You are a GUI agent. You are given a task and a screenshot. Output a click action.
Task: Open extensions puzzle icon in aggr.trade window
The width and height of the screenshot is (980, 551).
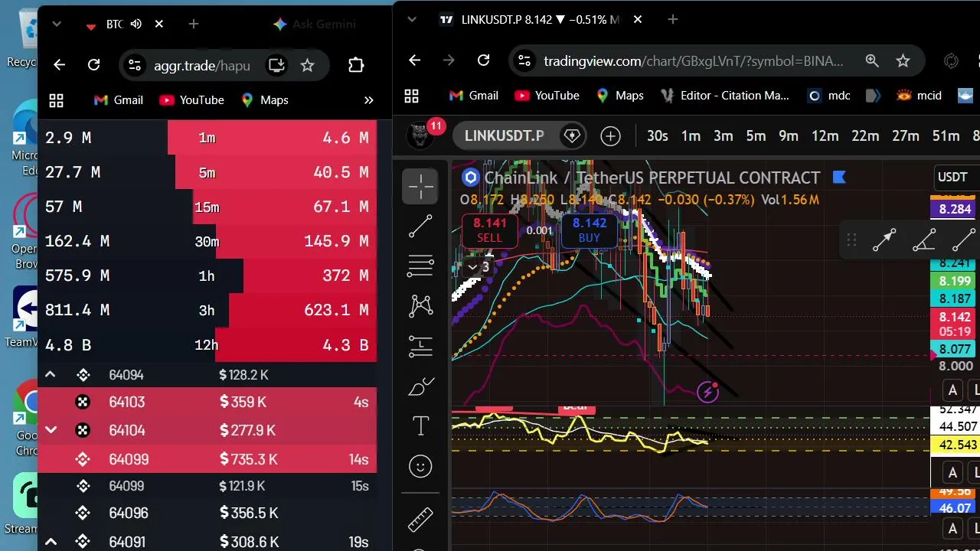tap(356, 65)
